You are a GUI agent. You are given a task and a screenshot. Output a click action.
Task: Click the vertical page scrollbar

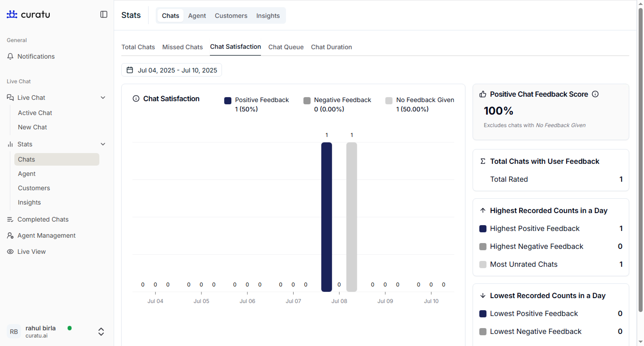tap(640, 160)
